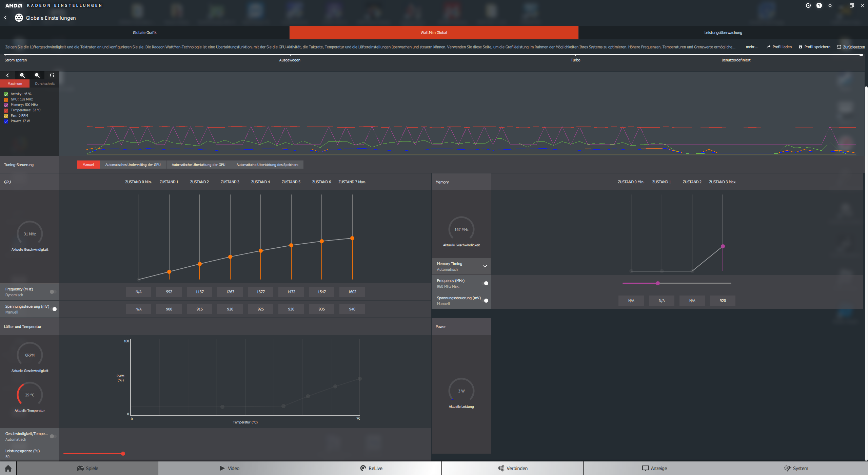Click Profil speichern button
Viewport: 868px width, 475px height.
click(x=814, y=47)
